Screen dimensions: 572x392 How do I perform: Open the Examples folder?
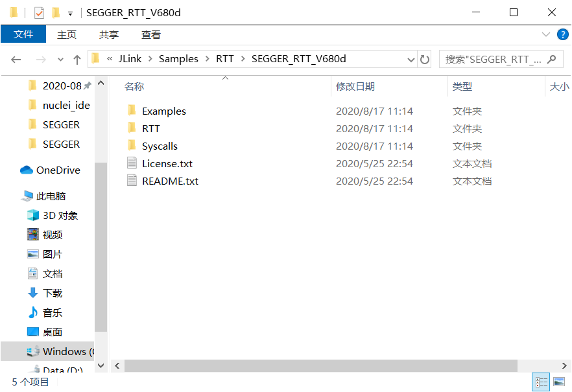tap(163, 111)
